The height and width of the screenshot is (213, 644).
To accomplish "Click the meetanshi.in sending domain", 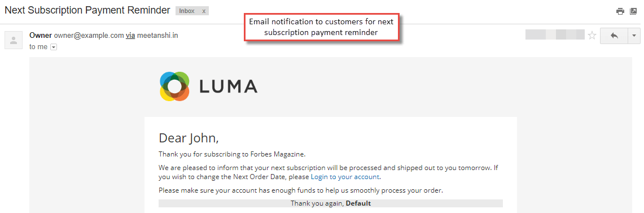I will (157, 36).
